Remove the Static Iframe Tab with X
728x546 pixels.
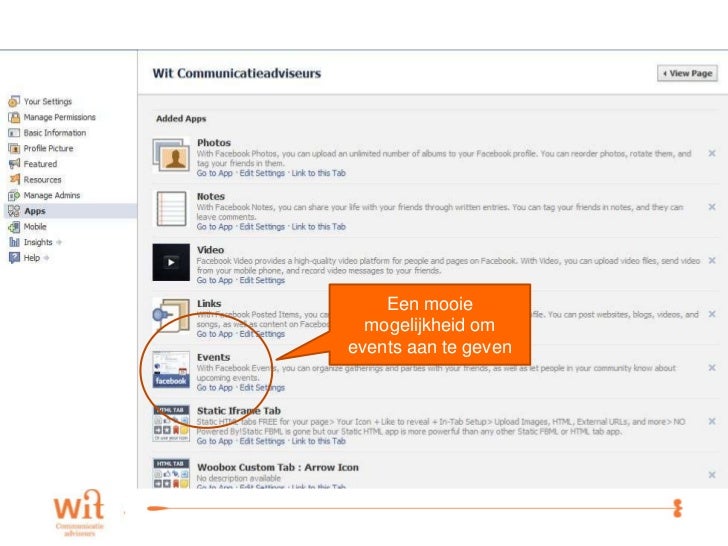pos(712,422)
